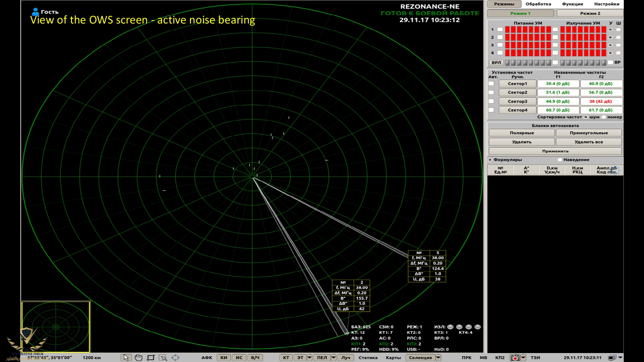This screenshot has width=644, height=362.
Task: Enable the ВР checkbox
Action: pyautogui.click(x=610, y=63)
